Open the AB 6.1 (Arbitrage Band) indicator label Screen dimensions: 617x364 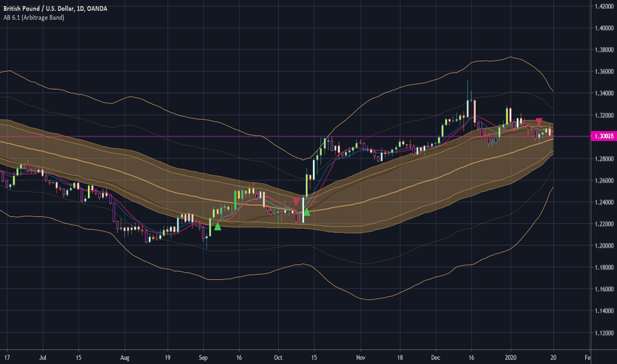[x=38, y=17]
